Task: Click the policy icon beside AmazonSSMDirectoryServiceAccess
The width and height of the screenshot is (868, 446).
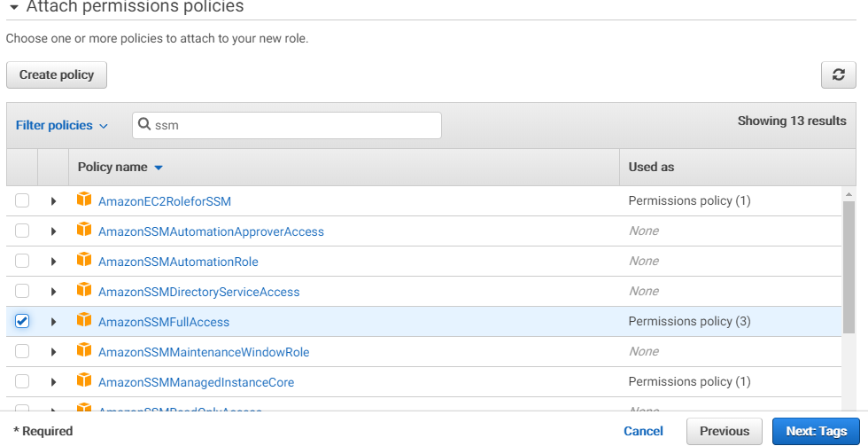Action: [x=84, y=290]
